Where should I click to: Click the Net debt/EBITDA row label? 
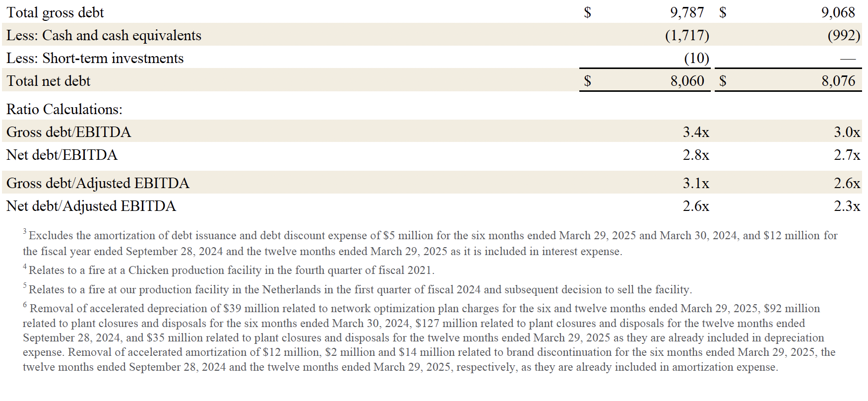62,155
